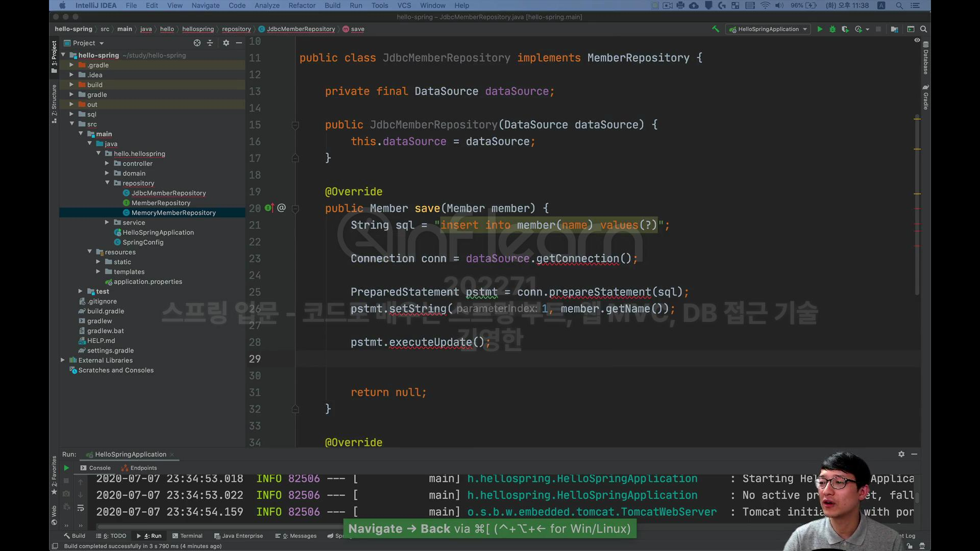
Task: Open the Build tool window at bottom
Action: [x=75, y=536]
